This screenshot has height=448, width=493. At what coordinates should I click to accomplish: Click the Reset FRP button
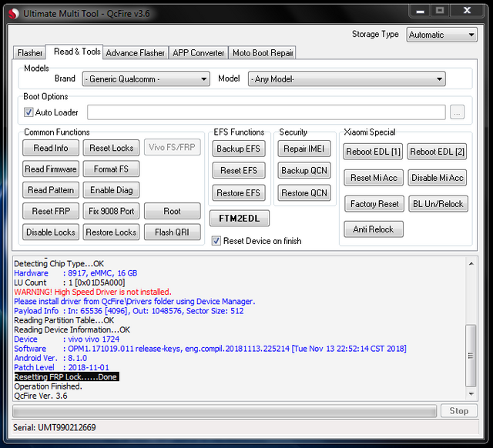click(51, 211)
